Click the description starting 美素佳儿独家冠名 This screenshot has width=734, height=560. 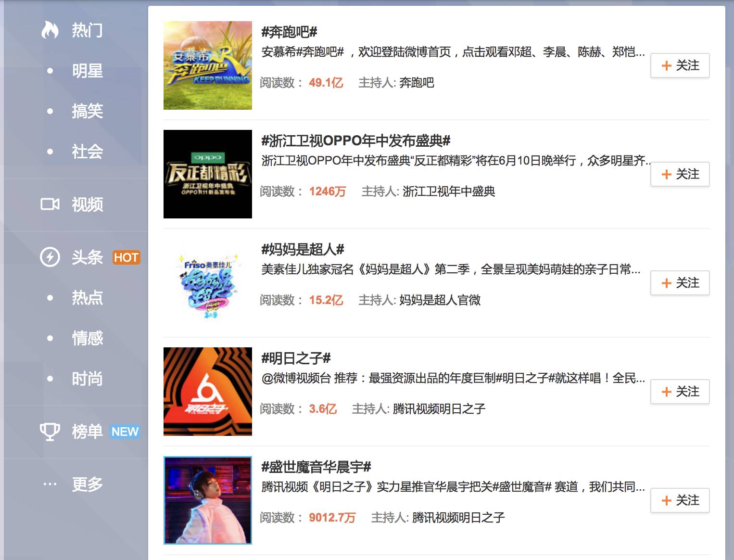(451, 269)
